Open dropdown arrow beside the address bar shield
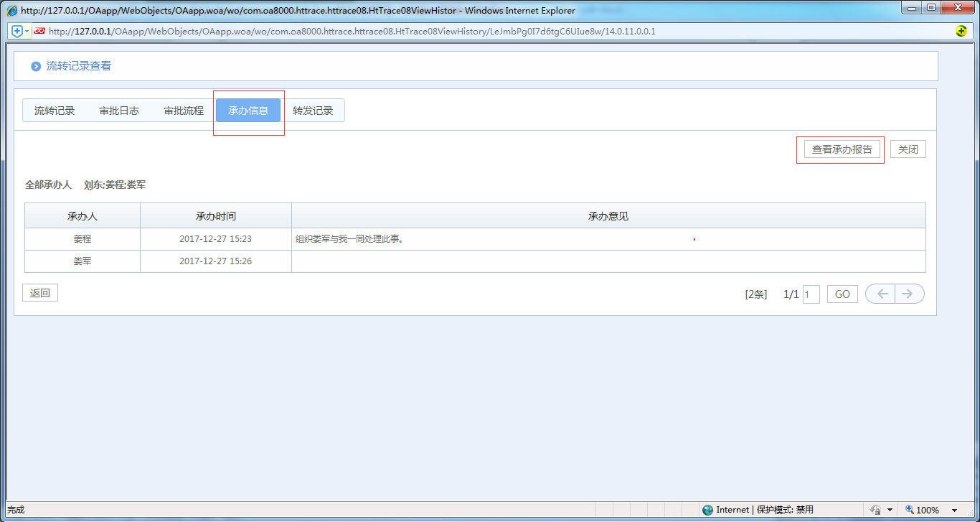The height and width of the screenshot is (522, 980). click(x=27, y=31)
